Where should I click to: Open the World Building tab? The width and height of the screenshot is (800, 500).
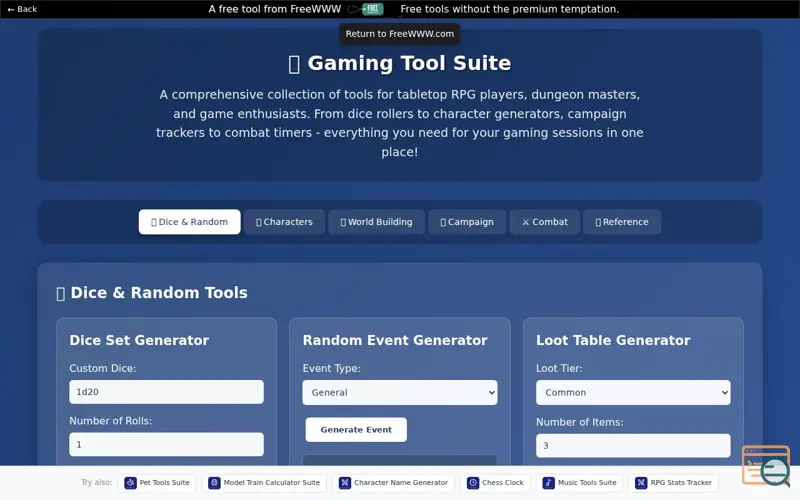[x=377, y=222]
